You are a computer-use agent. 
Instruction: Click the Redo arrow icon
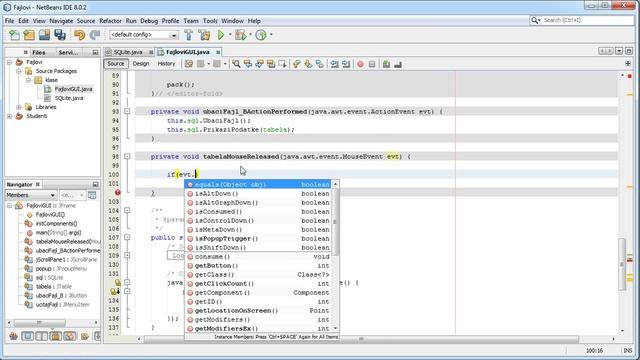[x=95, y=35]
